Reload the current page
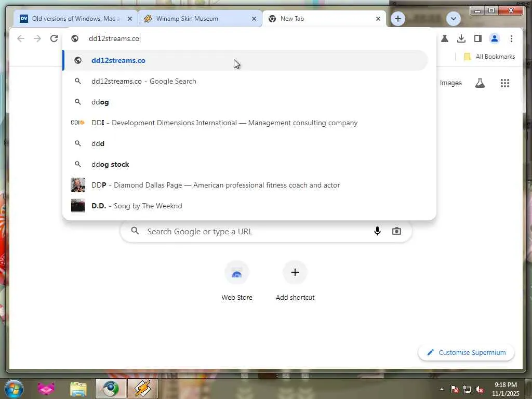 tap(54, 38)
